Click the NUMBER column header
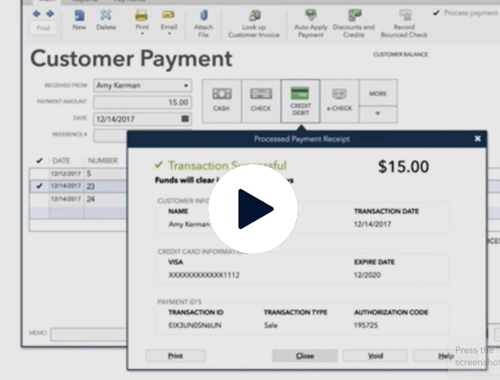 tap(103, 161)
